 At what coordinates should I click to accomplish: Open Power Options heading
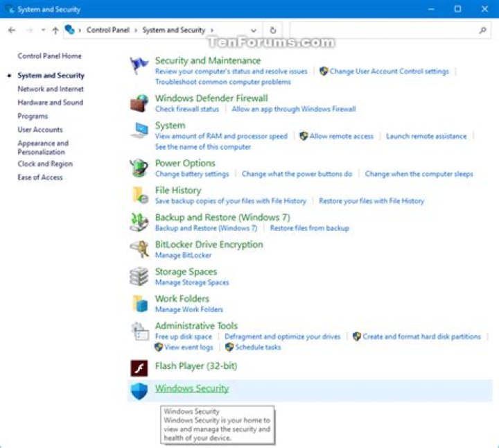point(185,163)
